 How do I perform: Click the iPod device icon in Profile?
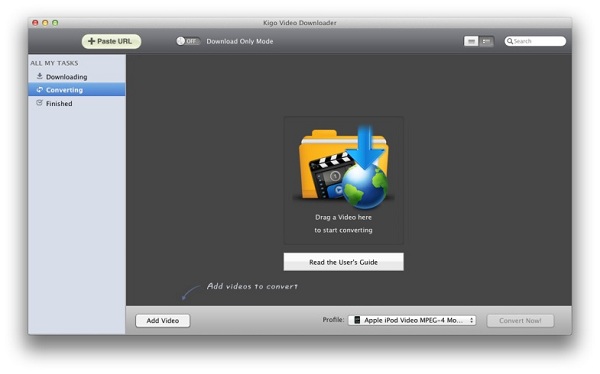(357, 320)
